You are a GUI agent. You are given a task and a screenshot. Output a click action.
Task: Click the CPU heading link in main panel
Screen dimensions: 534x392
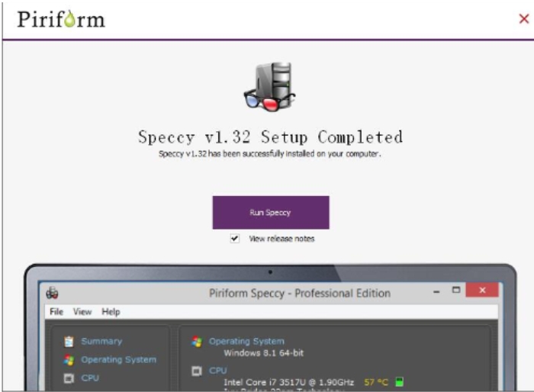pyautogui.click(x=218, y=371)
